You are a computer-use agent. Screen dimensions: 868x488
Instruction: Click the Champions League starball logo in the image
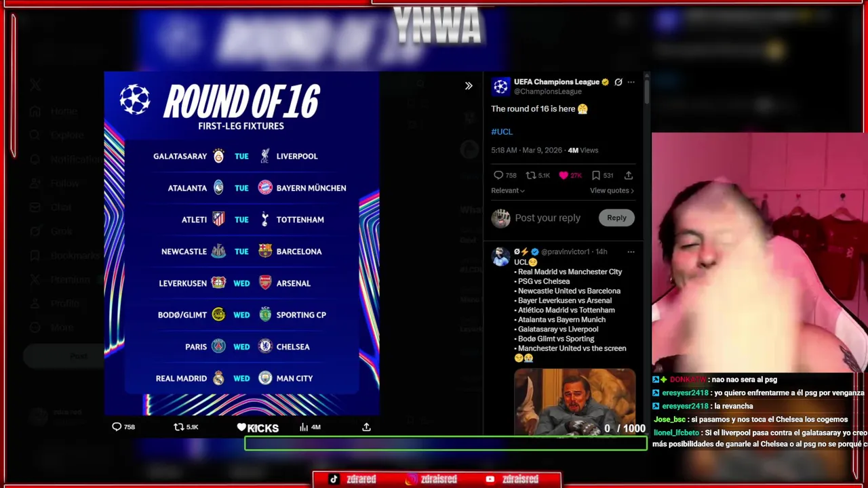tap(135, 99)
